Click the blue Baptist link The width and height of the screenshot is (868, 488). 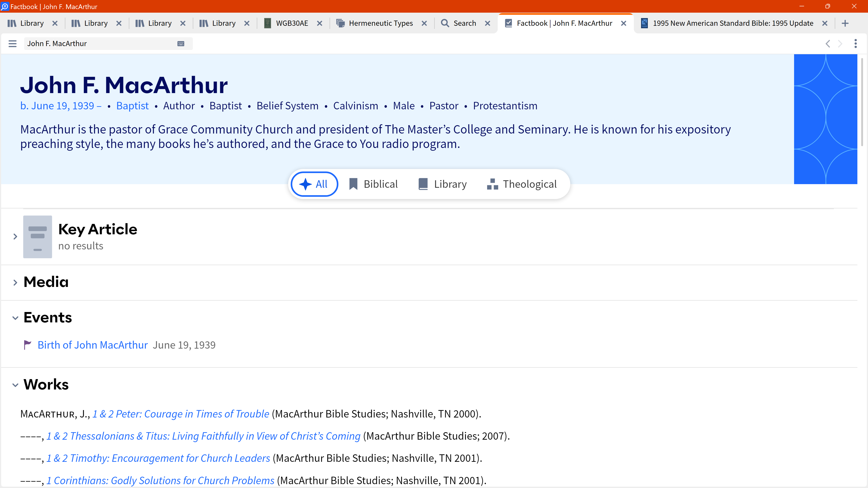[x=132, y=106]
